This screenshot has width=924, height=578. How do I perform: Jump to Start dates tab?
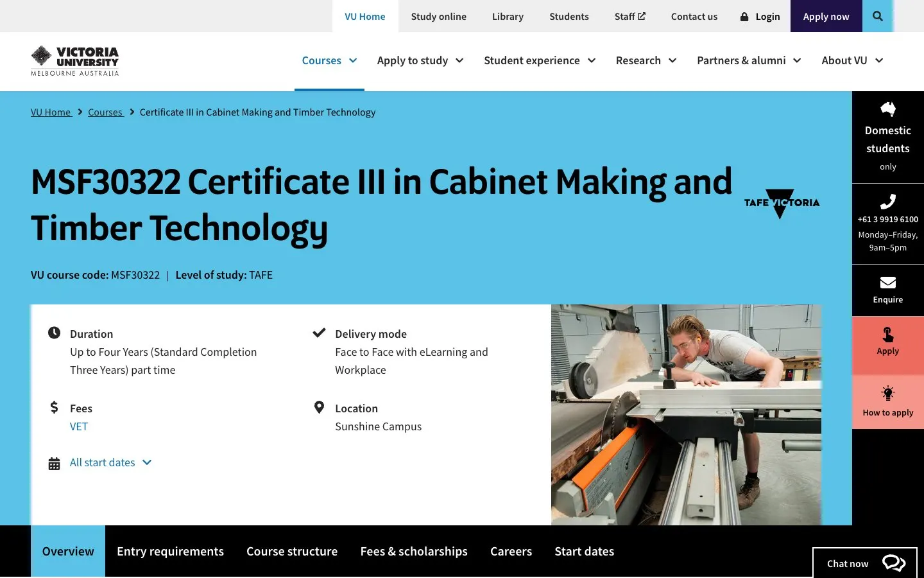pyautogui.click(x=585, y=551)
